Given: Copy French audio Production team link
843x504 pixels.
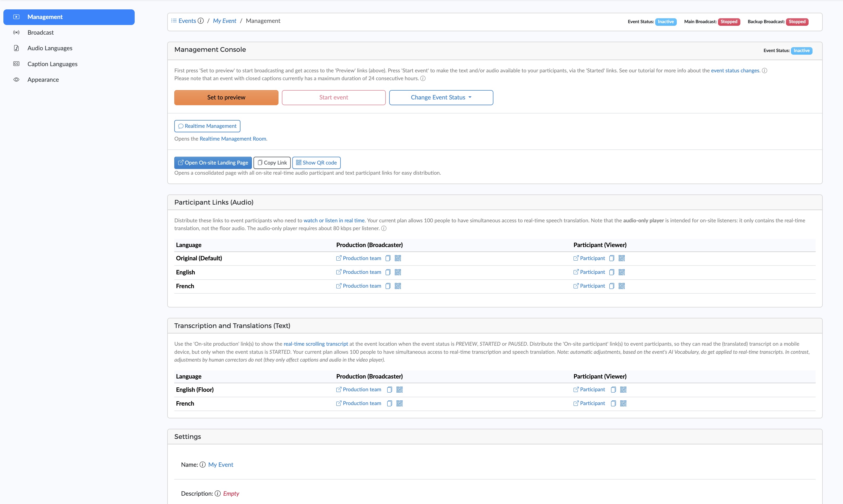Looking at the screenshot, I should click(x=388, y=286).
